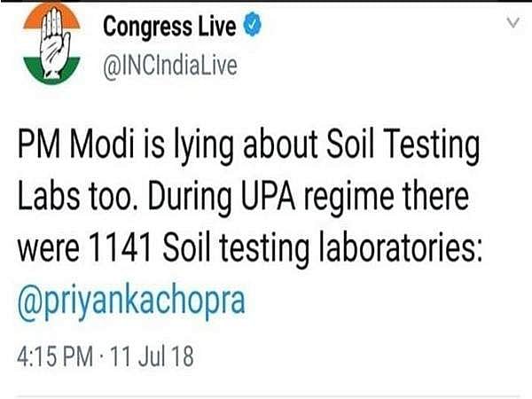This screenshot has height=399, width=532.
Task: Click the blue verified badge
Action: pyautogui.click(x=254, y=28)
